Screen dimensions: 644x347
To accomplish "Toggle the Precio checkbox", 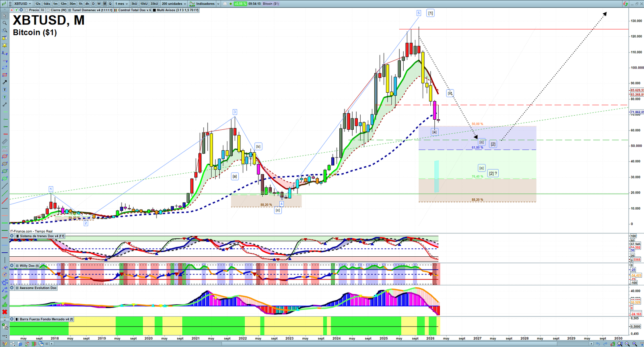I will click(x=27, y=10).
